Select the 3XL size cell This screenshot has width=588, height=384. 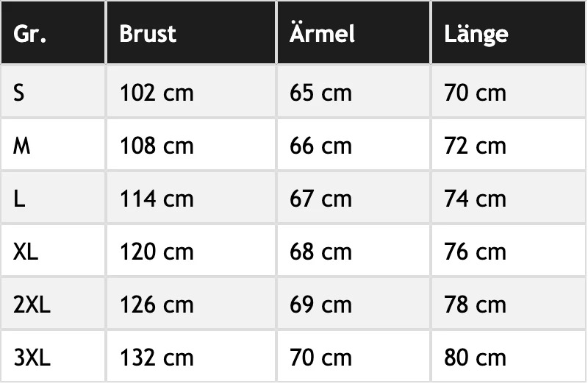(32, 358)
